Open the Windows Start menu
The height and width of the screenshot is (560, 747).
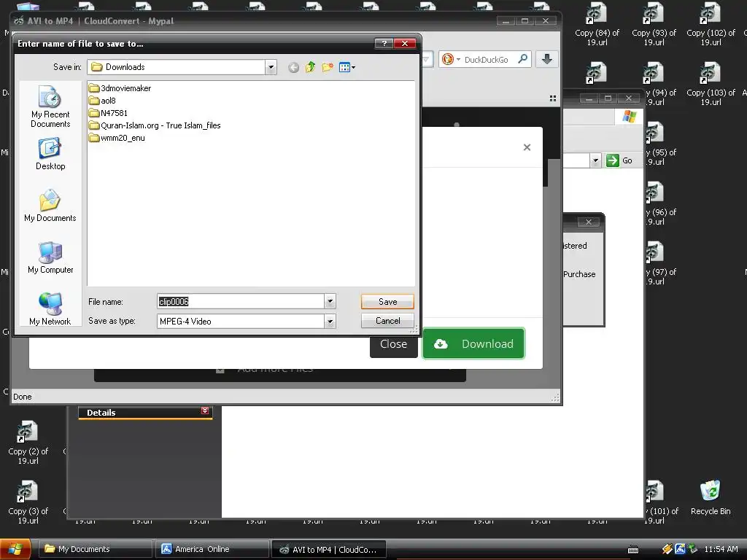click(16, 550)
